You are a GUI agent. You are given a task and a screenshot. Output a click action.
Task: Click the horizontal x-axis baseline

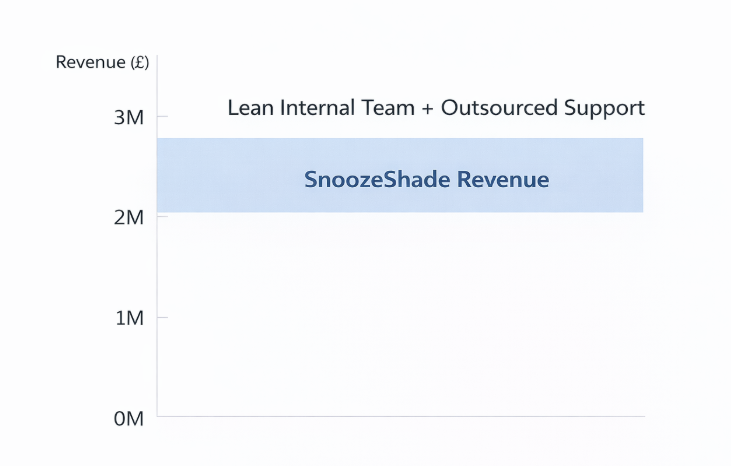[x=401, y=416]
